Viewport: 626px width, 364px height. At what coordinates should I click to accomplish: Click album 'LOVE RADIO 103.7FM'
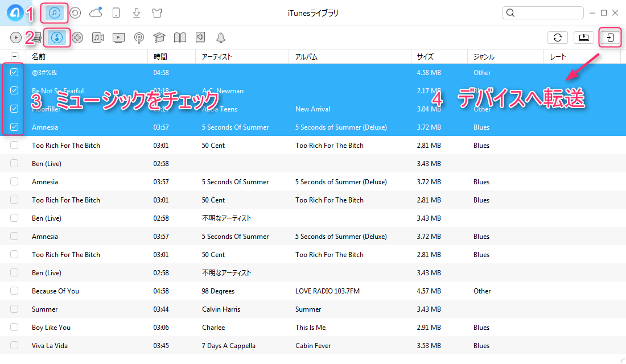327,291
